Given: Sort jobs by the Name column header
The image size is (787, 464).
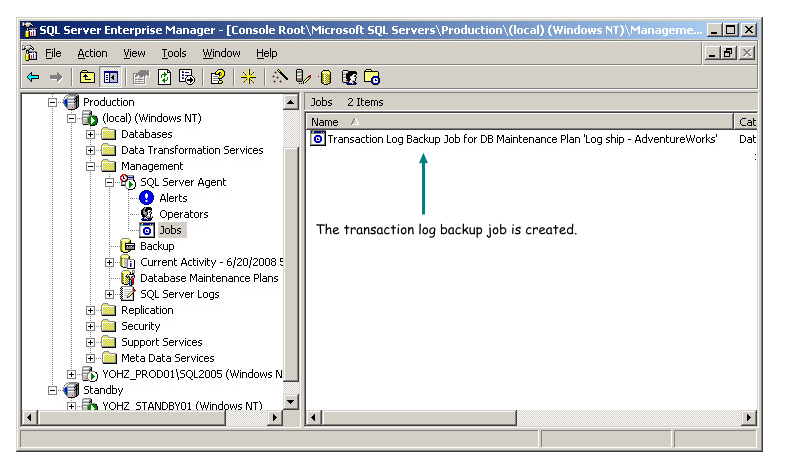Looking at the screenshot, I should 520,122.
